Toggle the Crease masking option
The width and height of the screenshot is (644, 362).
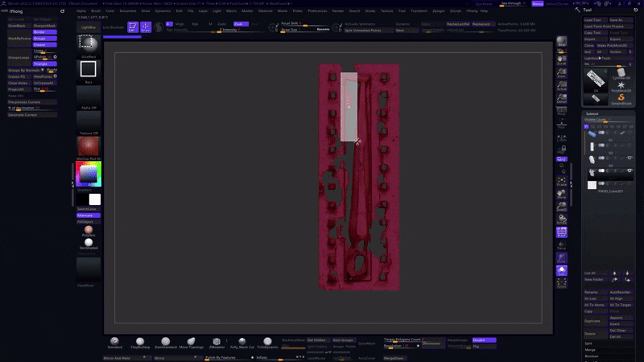pos(45,45)
